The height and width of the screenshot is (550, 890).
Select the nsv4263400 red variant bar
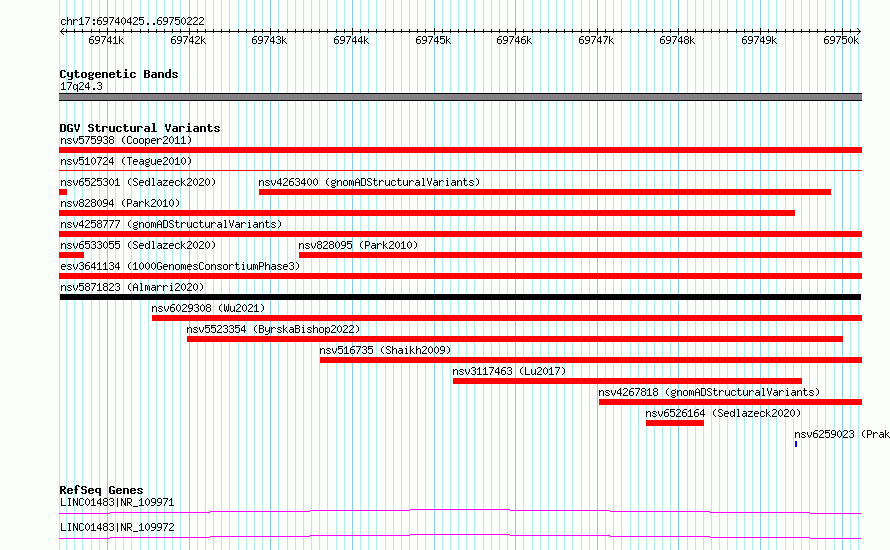coord(545,192)
